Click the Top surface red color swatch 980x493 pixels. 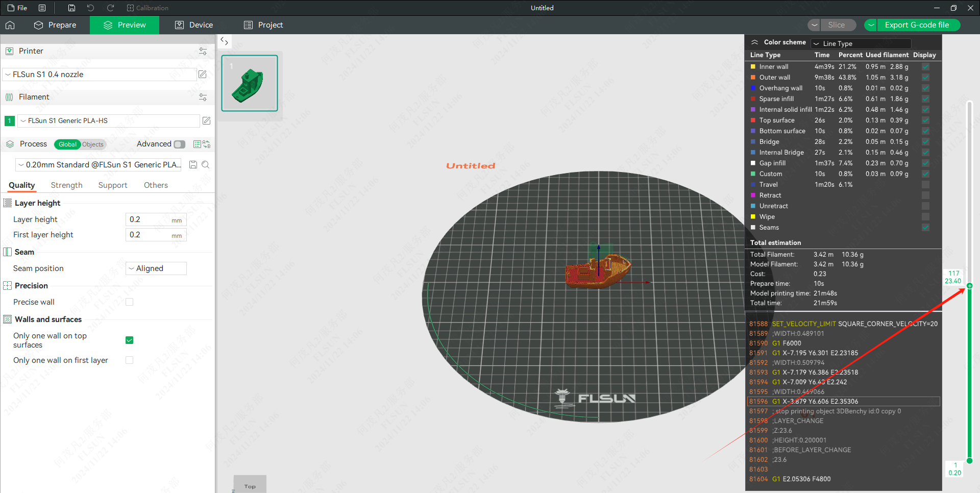(x=753, y=120)
